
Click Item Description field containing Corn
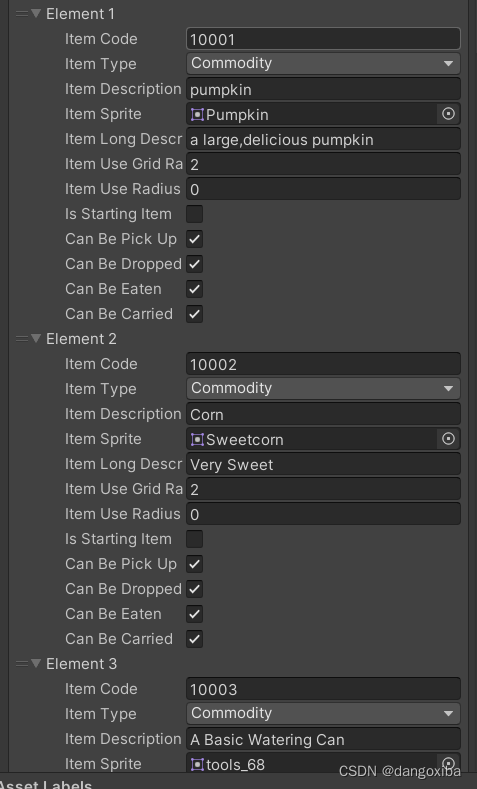(323, 414)
